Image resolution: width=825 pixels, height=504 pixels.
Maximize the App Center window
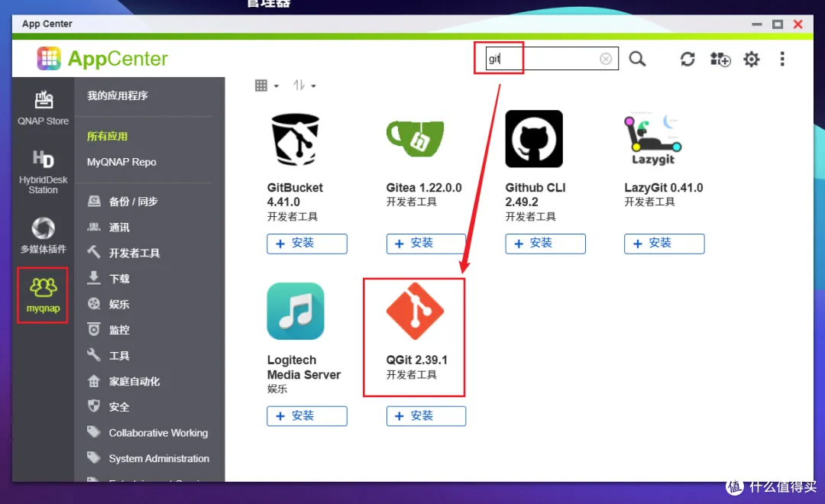pos(777,24)
